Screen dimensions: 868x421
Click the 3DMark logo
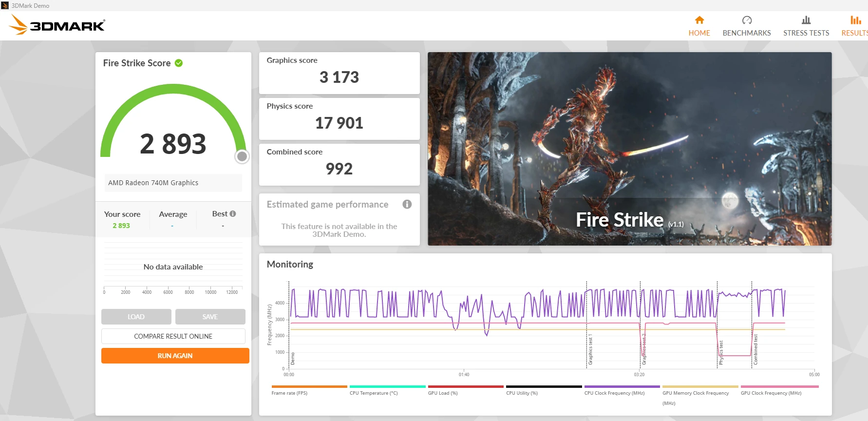pos(57,25)
